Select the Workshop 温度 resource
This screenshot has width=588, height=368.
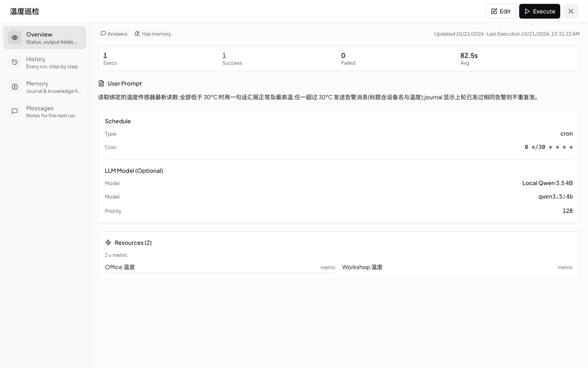(x=457, y=267)
